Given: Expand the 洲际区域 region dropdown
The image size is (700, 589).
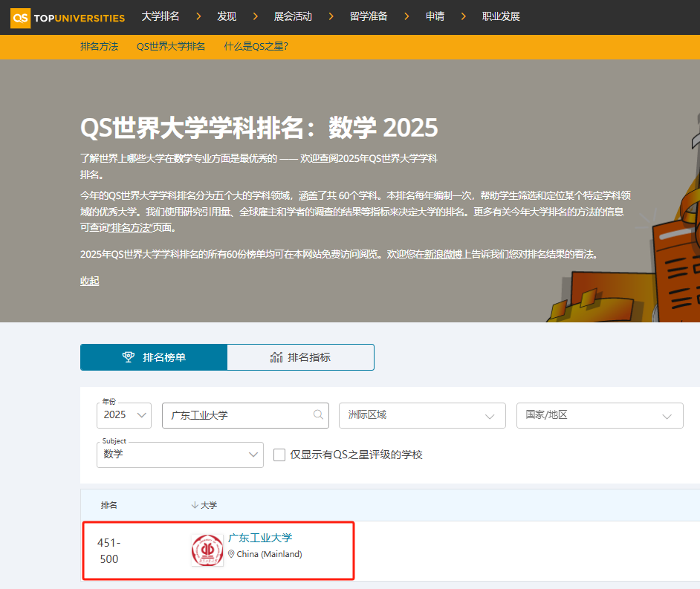Looking at the screenshot, I should tap(421, 415).
